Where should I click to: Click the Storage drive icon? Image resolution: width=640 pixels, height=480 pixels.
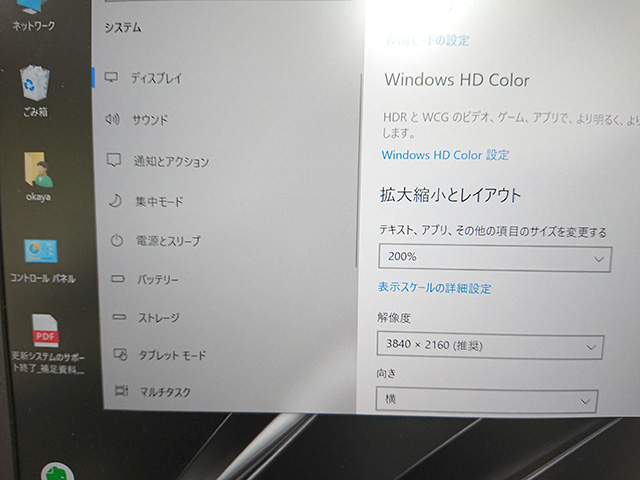[x=119, y=317]
